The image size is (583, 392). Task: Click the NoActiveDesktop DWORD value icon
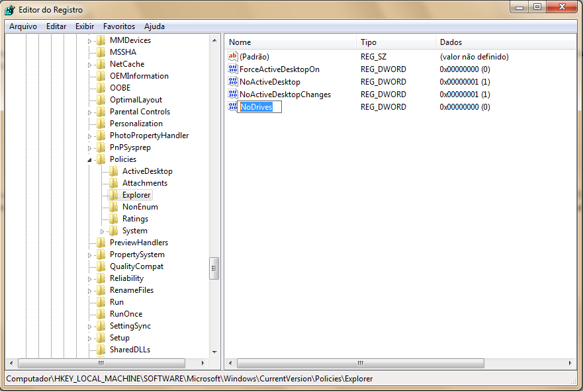(x=232, y=82)
